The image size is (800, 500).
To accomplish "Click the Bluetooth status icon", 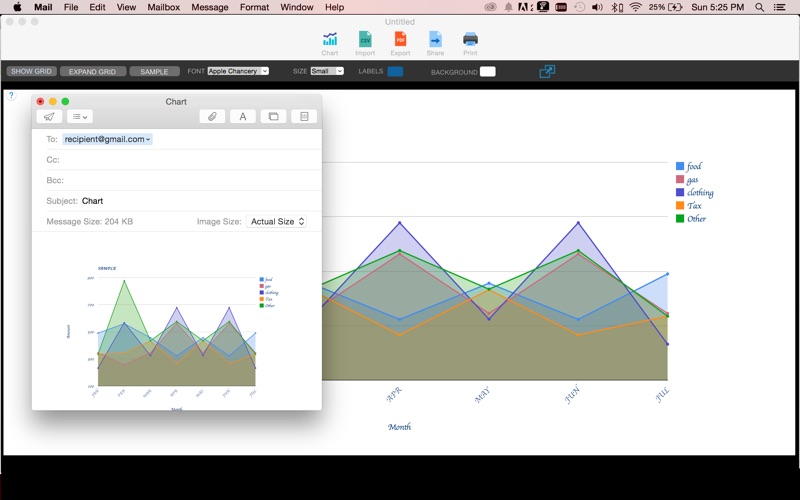I will [x=617, y=7].
